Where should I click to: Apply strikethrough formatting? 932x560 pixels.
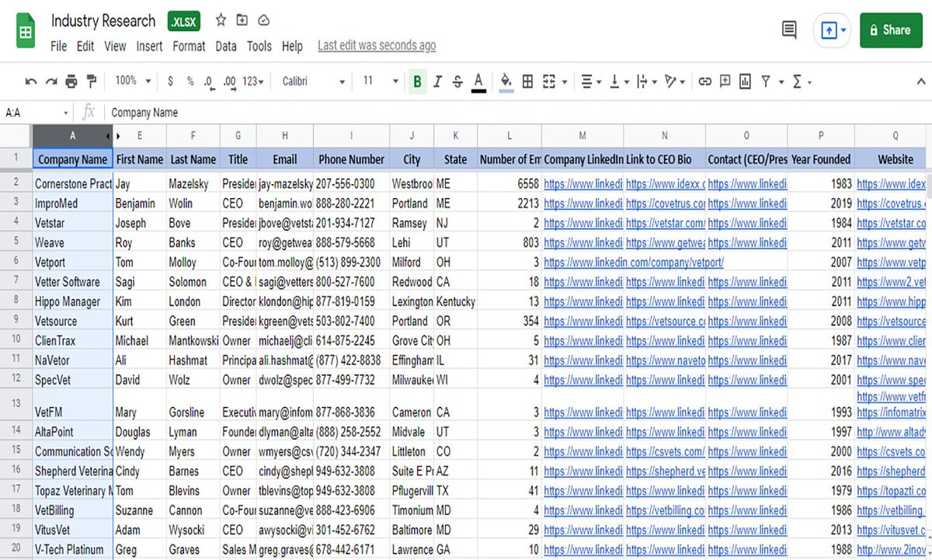click(457, 81)
